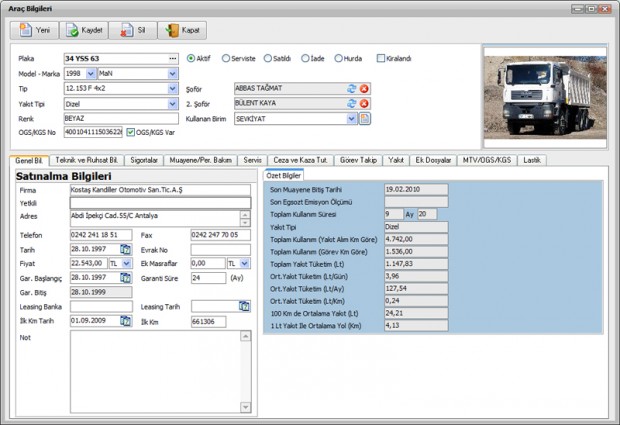Open the Teknik ve Ruhsat Bil. tab
Viewport: 620px width, 425px height.
click(x=87, y=160)
